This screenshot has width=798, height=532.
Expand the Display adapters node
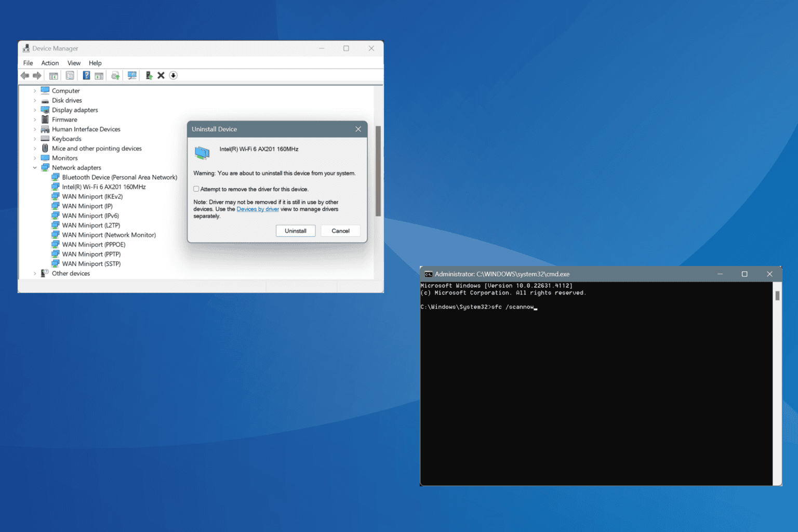click(x=35, y=110)
